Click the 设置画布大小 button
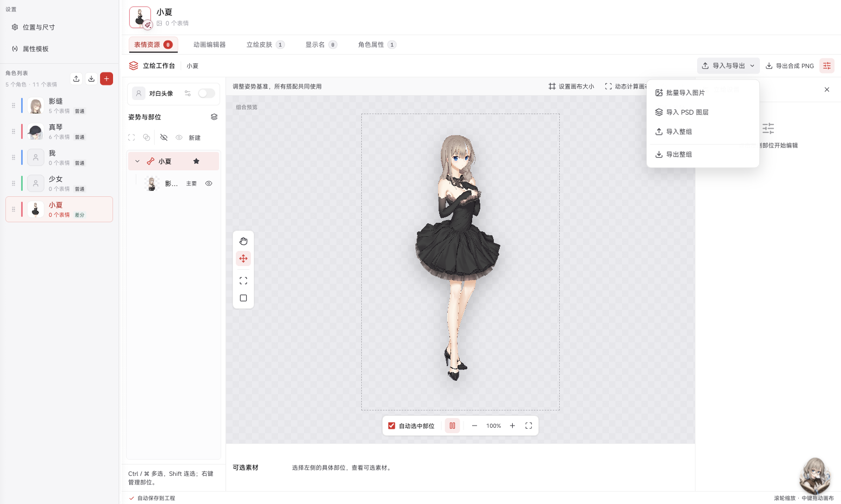Viewport: 841px width, 504px height. point(571,86)
